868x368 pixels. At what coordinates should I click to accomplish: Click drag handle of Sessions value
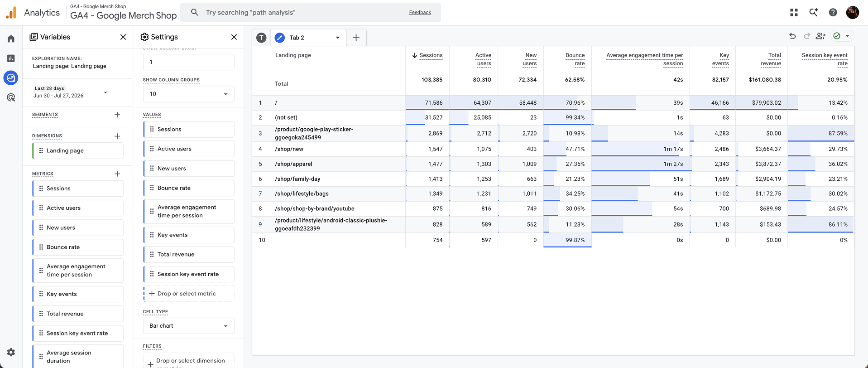[152, 129]
